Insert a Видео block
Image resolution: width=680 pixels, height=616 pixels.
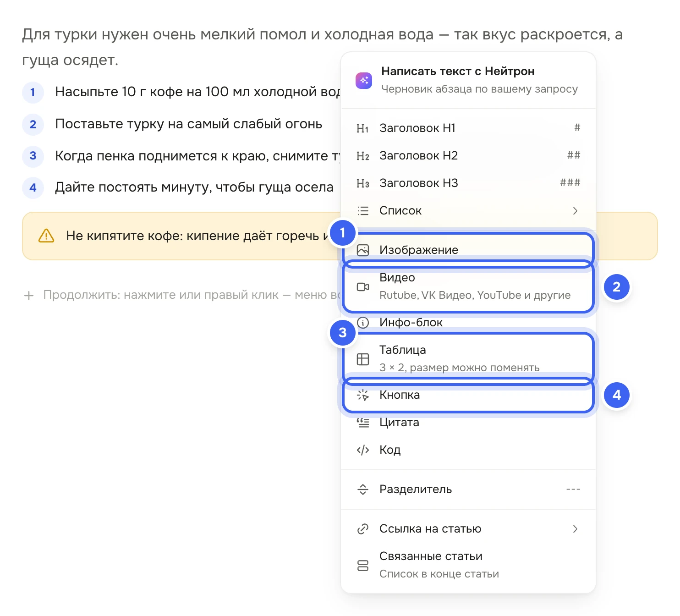point(468,286)
